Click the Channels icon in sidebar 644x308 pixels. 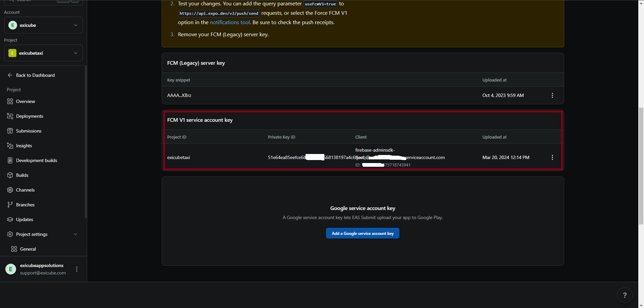pyautogui.click(x=10, y=190)
